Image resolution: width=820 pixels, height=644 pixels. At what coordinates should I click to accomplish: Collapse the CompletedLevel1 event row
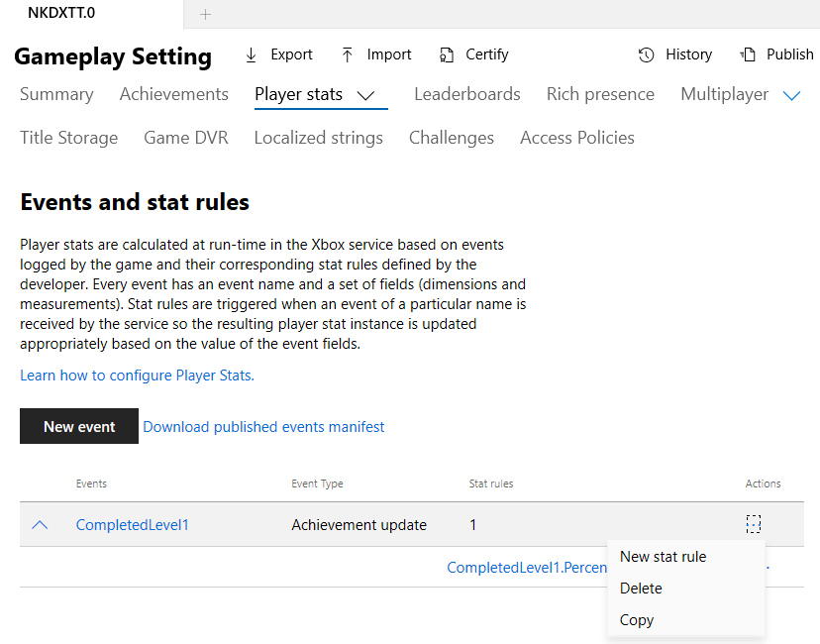coord(40,525)
